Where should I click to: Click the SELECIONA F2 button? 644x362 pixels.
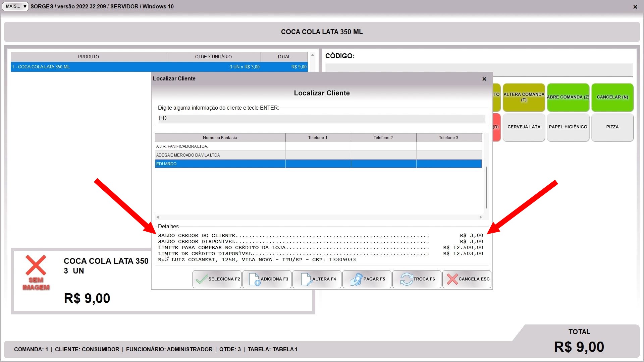point(217,279)
